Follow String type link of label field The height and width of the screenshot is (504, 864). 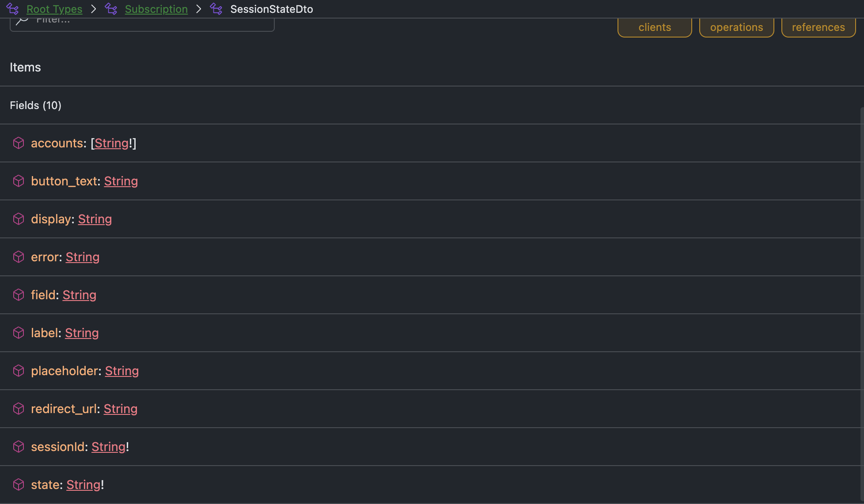82,333
